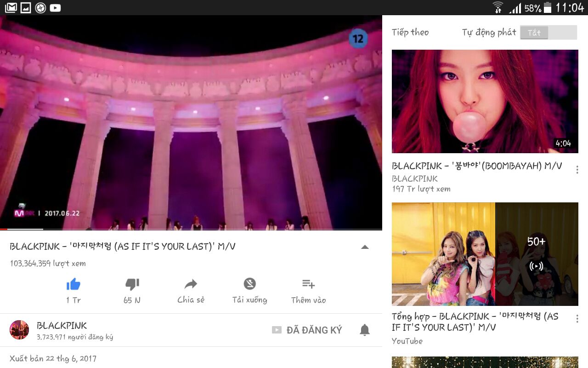The height and width of the screenshot is (368, 588).
Task: Like the video with thumbs up
Action: point(73,285)
